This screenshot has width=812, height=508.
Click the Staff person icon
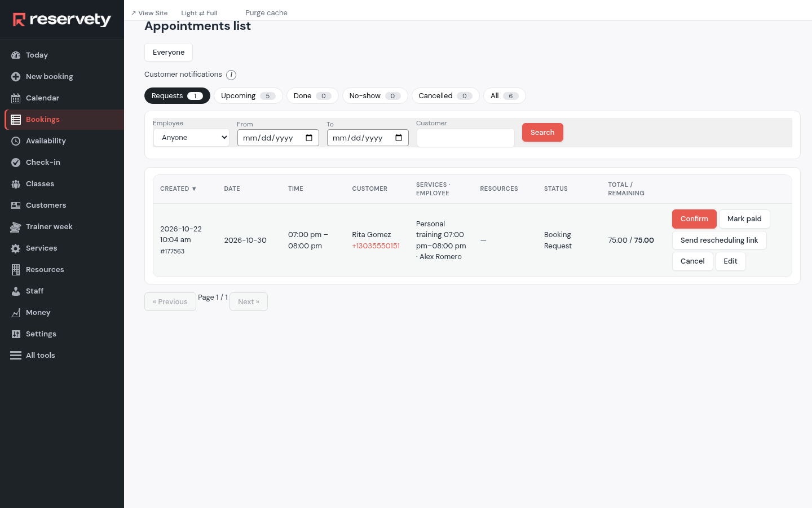[16, 291]
